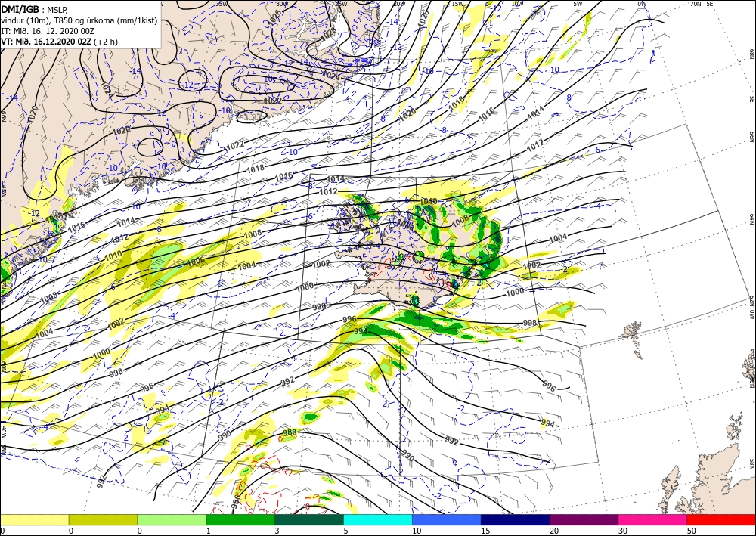756x536 pixels.
Task: Click the legend value label '20'
Action: click(x=554, y=531)
